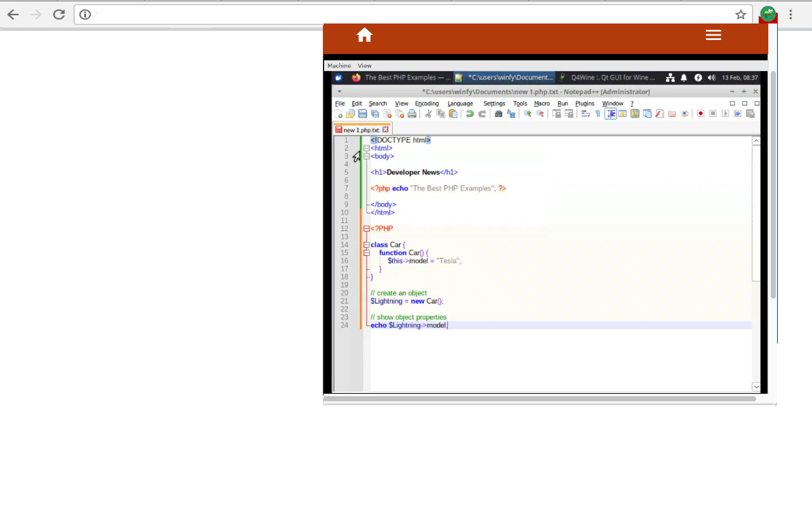Image resolution: width=812 pixels, height=508 pixels.
Task: Open the Encoding menu
Action: 426,104
